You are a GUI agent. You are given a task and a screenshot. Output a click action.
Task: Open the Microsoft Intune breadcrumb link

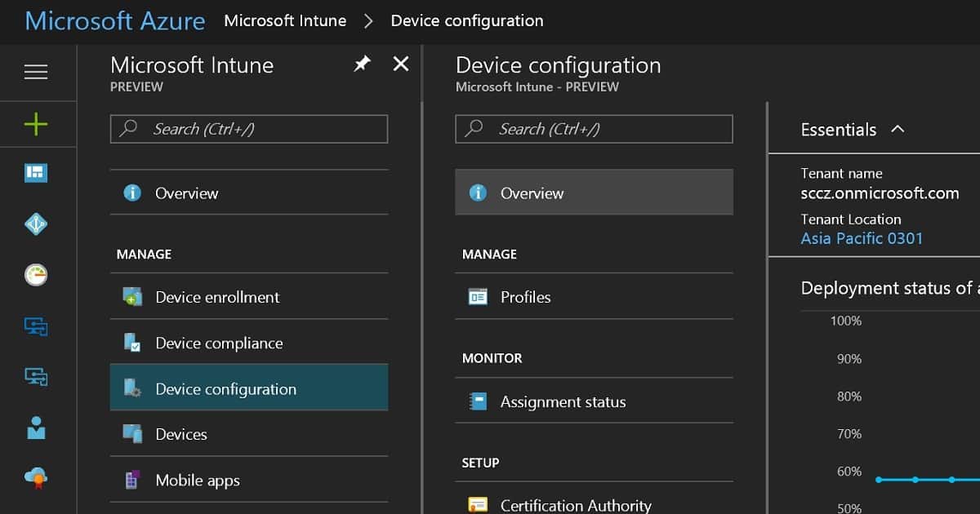coord(285,20)
